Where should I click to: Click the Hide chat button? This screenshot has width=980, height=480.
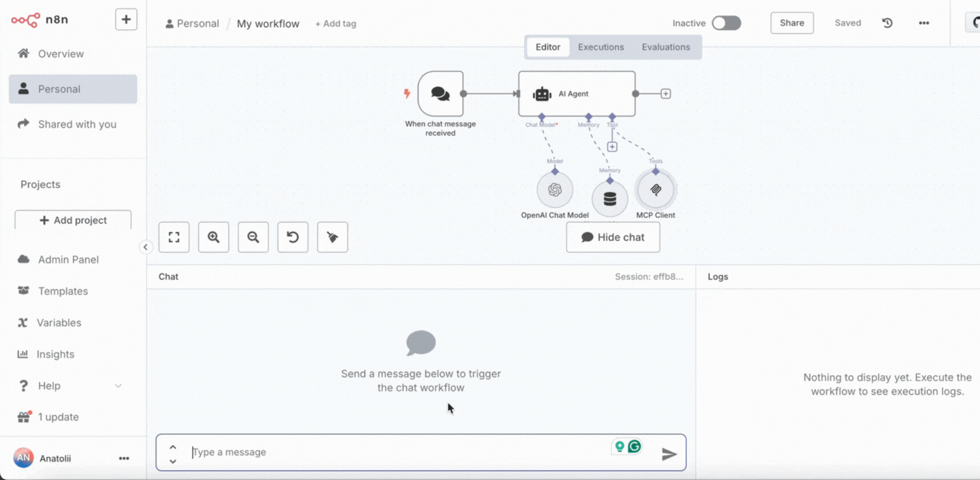pyautogui.click(x=613, y=237)
